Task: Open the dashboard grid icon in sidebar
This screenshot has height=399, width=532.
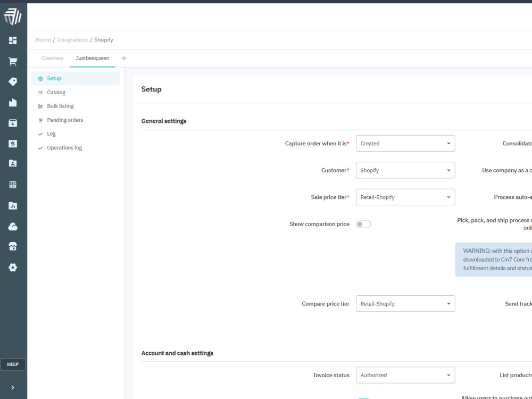Action: (13, 41)
